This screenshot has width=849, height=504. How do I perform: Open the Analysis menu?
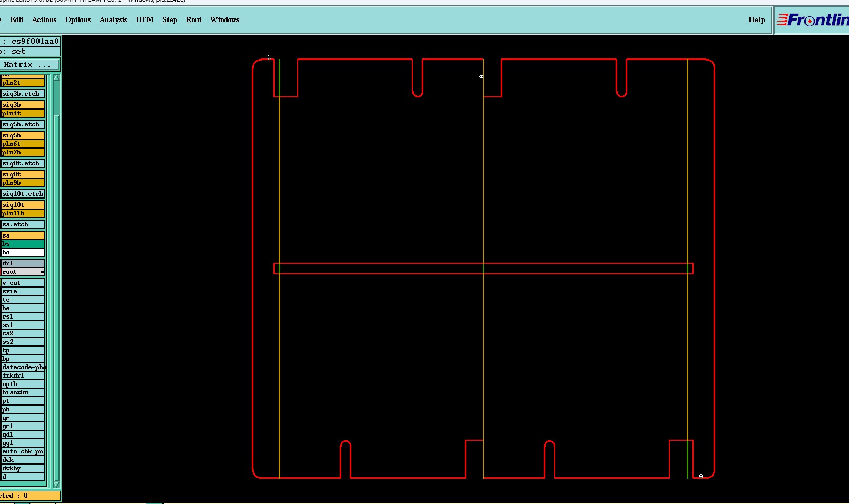(x=113, y=19)
